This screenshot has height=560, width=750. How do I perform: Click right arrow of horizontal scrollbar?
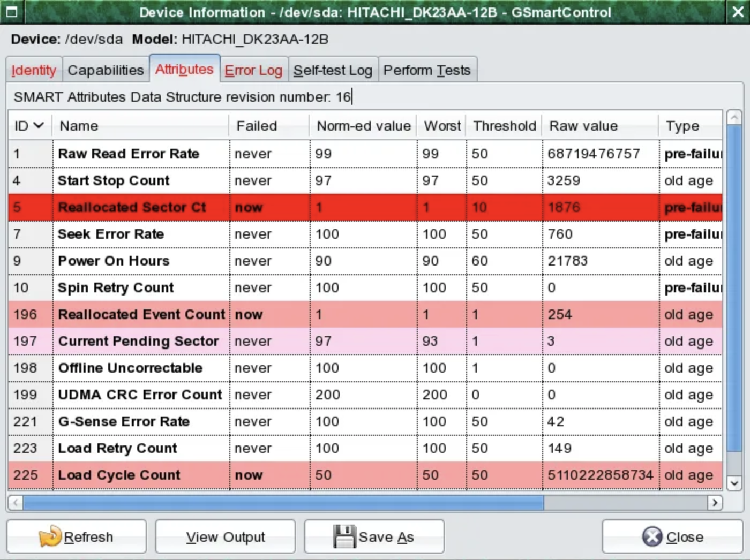click(x=714, y=503)
